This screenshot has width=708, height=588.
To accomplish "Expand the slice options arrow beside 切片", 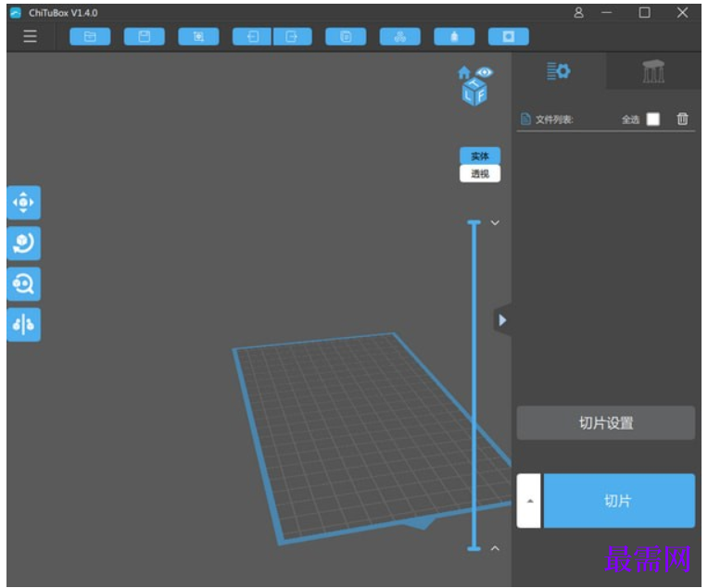I will click(529, 500).
